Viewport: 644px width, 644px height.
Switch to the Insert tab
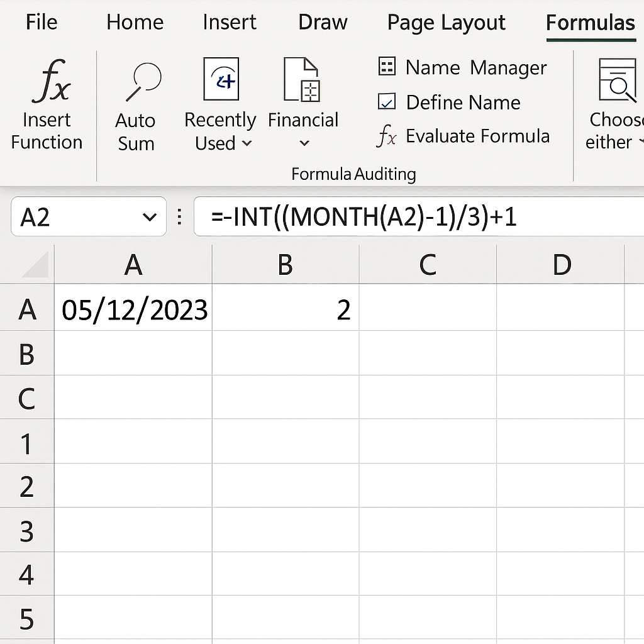[x=229, y=23]
